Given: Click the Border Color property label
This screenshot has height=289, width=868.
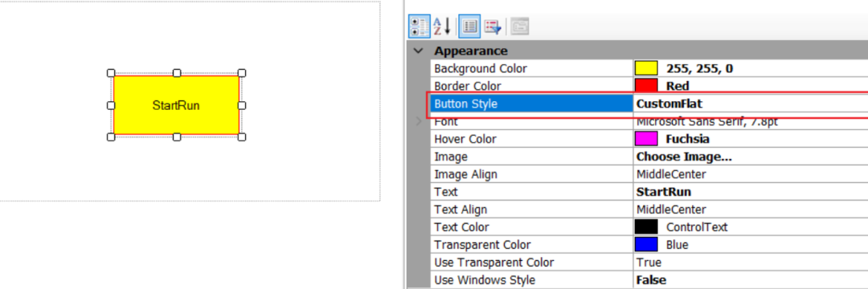Looking at the screenshot, I should click(x=468, y=86).
